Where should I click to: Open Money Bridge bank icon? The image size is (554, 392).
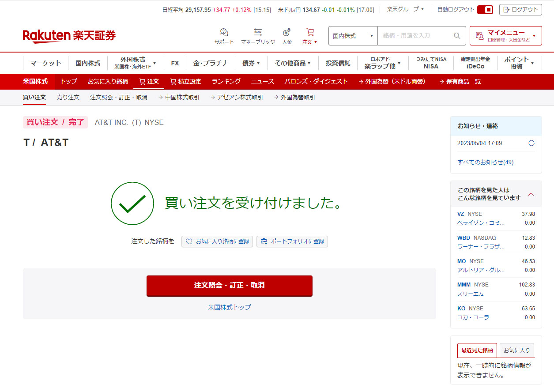(258, 33)
